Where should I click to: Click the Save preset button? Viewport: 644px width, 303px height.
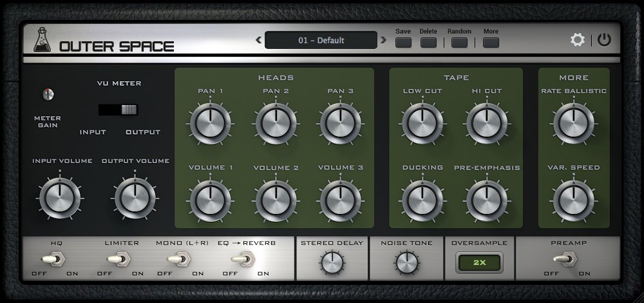click(403, 43)
